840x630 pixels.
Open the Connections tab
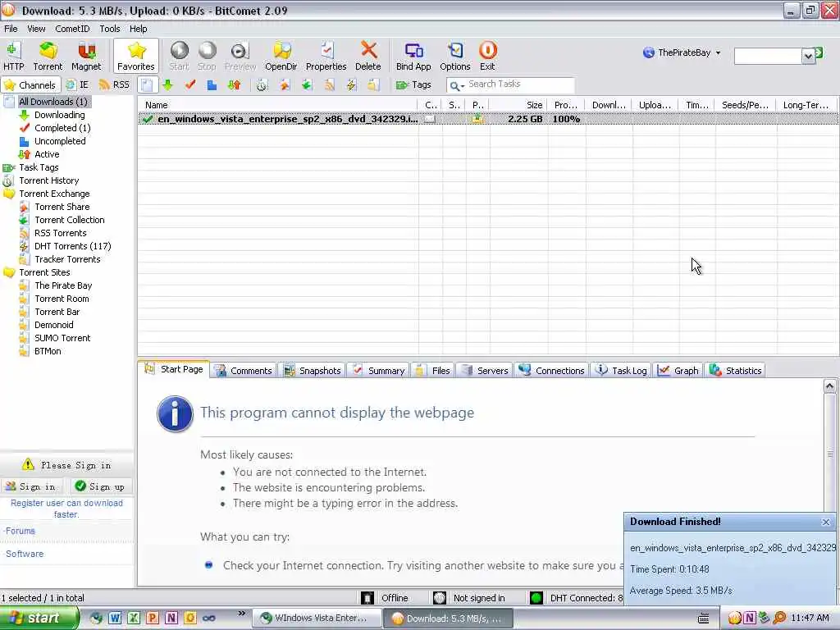point(551,370)
